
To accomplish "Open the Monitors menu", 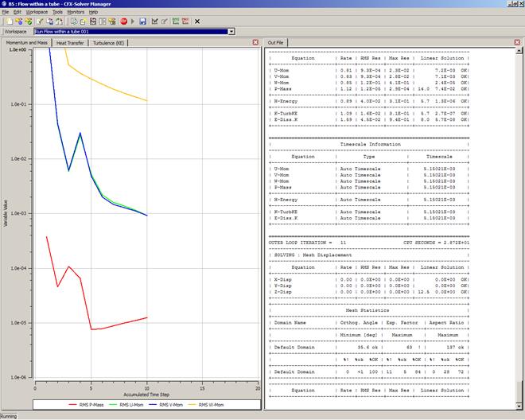I will (x=76, y=13).
